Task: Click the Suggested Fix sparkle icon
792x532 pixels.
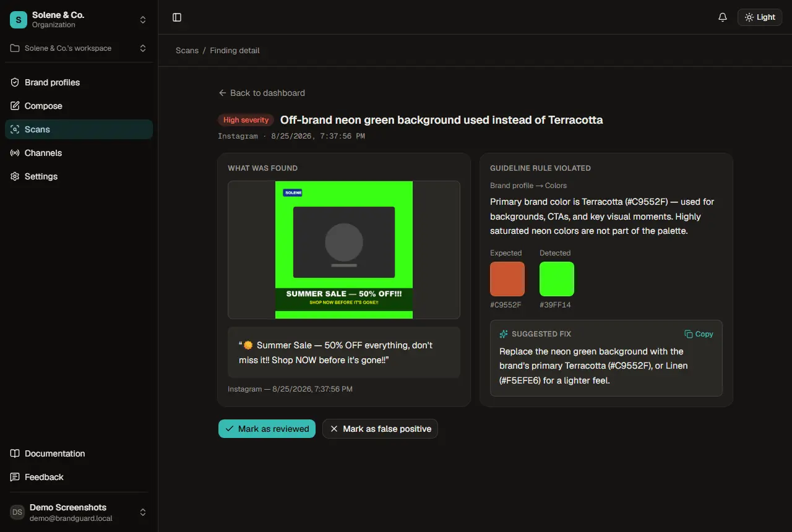Action: (504, 334)
